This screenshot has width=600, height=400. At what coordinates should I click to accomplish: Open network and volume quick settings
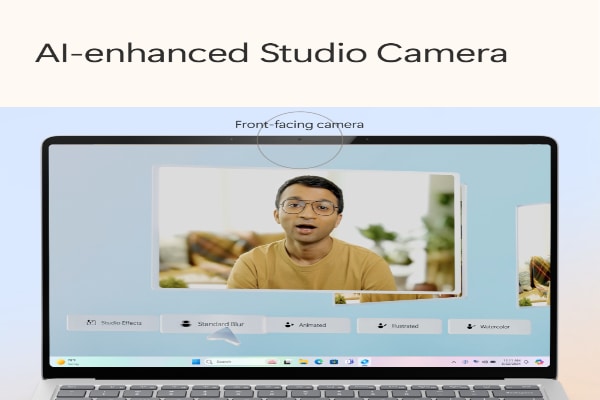point(484,361)
